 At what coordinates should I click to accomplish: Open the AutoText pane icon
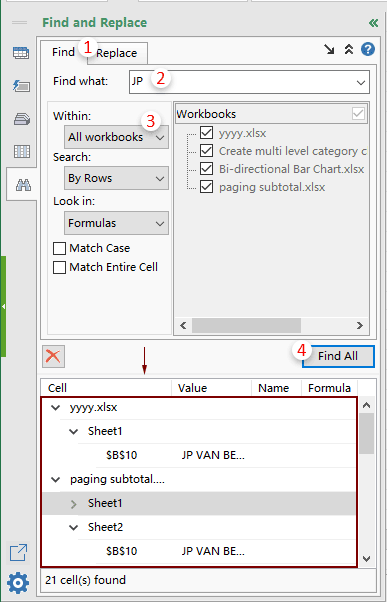point(21,86)
